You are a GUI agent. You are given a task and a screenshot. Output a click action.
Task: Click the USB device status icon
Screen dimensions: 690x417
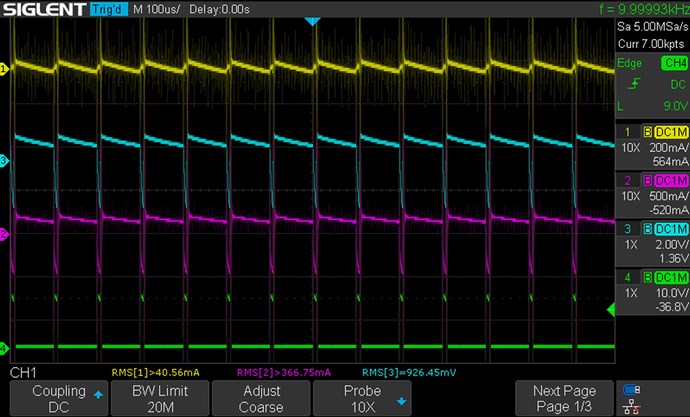pyautogui.click(x=632, y=389)
